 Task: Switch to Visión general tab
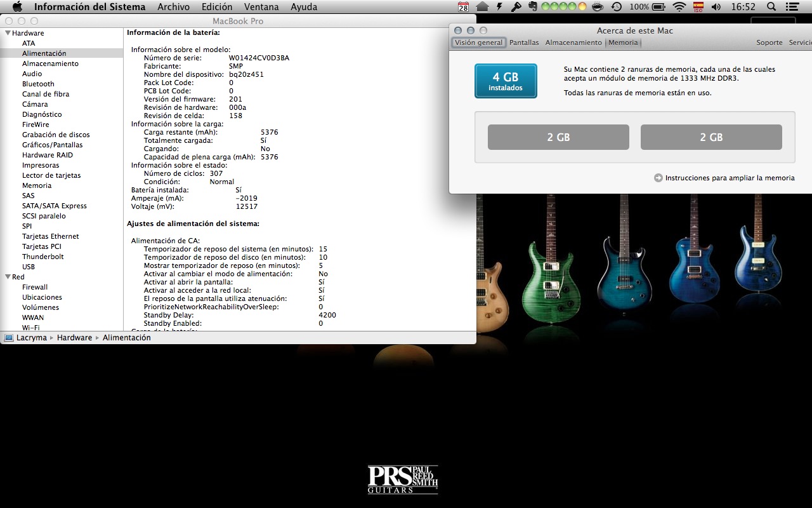coord(478,43)
